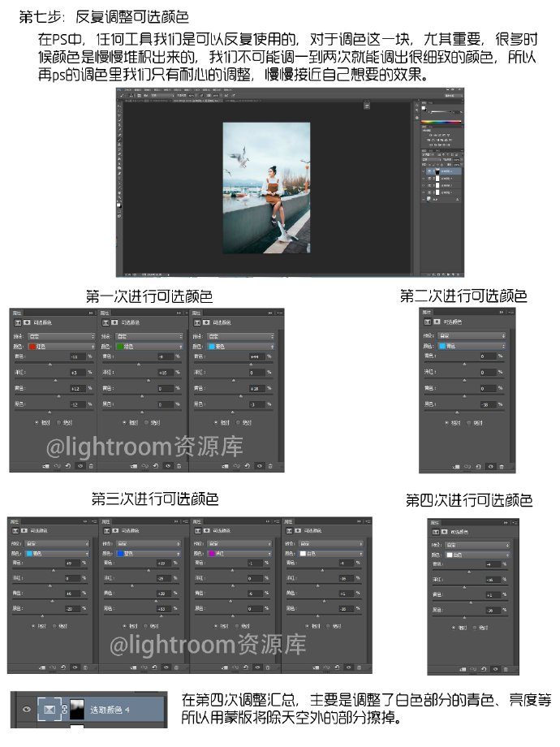Click reset icon in first-round red (红色) panel
Screen dimensions: 560x747
click(x=68, y=466)
